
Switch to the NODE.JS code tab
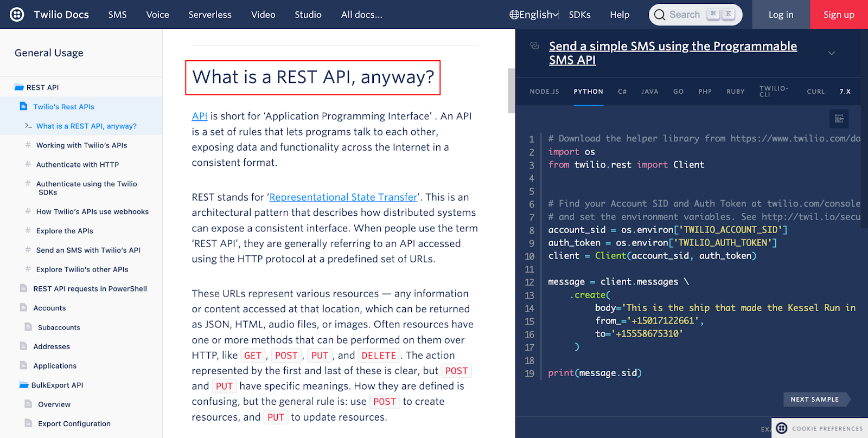(x=544, y=92)
